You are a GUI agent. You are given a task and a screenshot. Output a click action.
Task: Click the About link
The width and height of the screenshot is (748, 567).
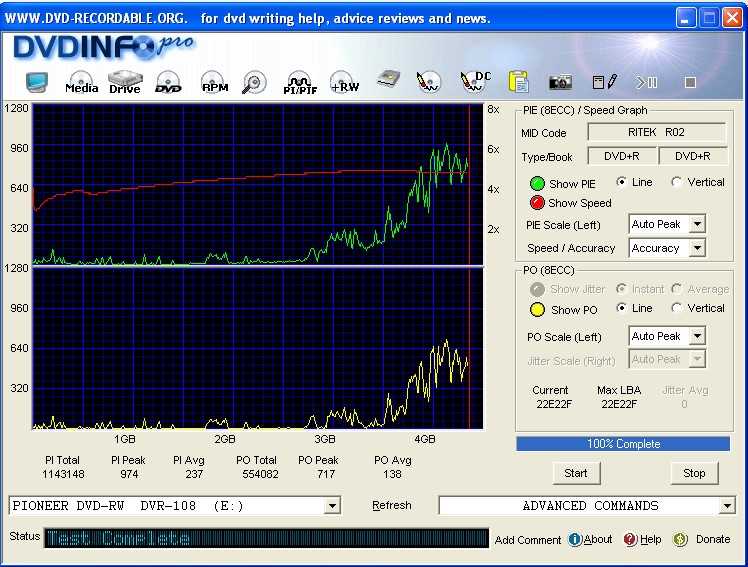point(590,539)
